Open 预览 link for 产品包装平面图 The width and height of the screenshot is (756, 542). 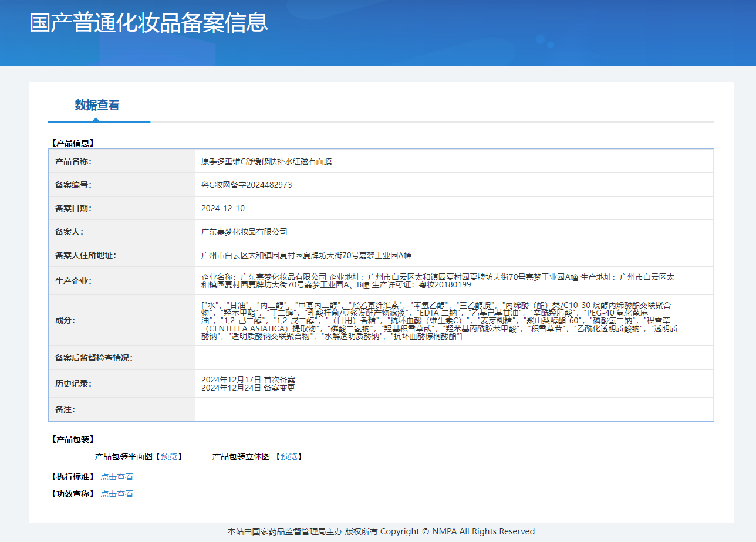tap(169, 456)
